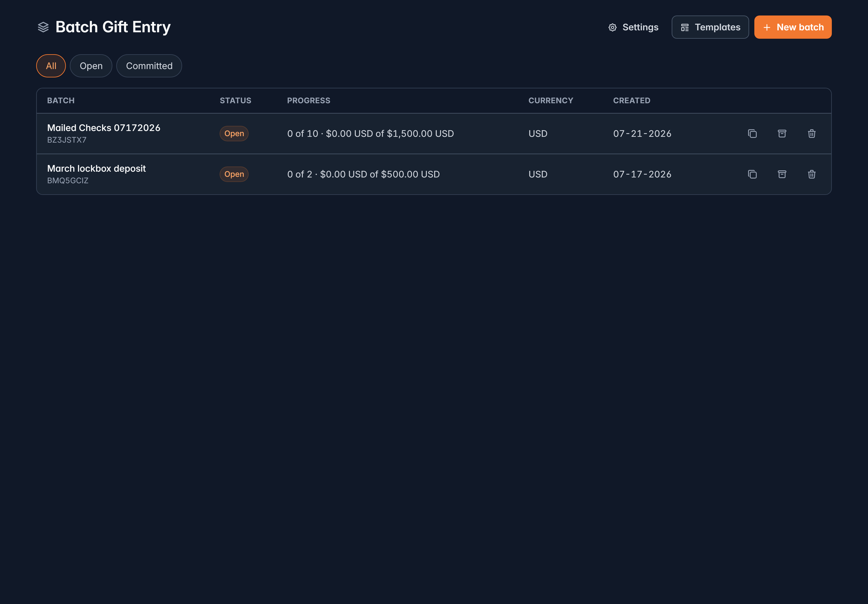Screen dimensions: 868x604
Task: Open the March lockbox deposit batch
Action: tap(96, 168)
